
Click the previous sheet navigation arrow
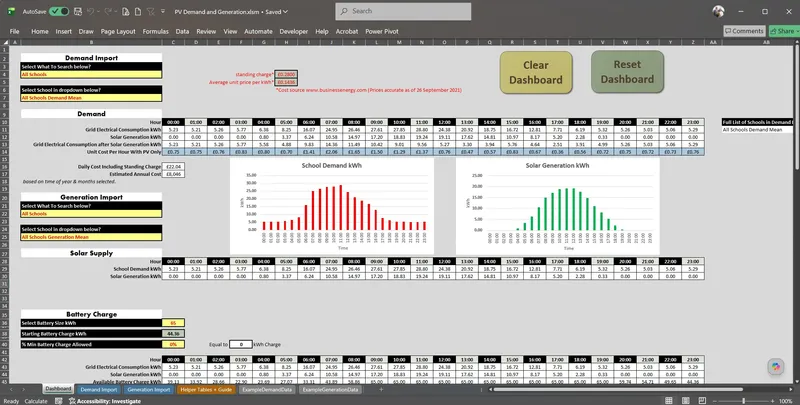[11, 389]
